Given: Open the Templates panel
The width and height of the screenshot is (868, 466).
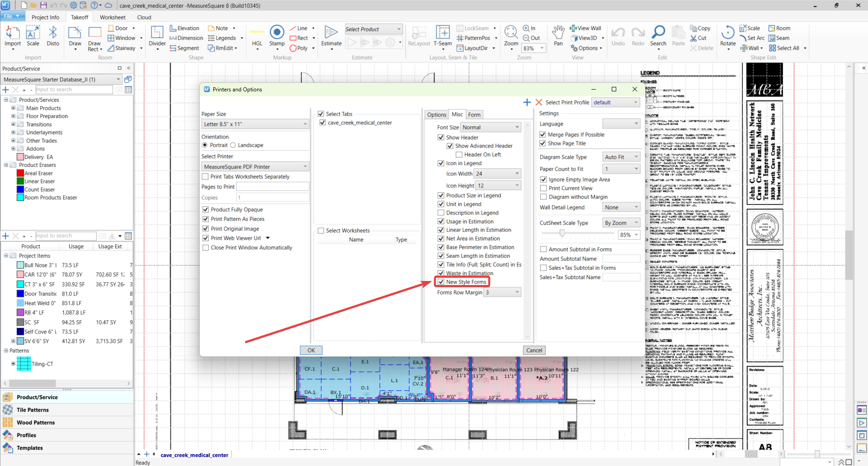Looking at the screenshot, I should click(x=67, y=448).
